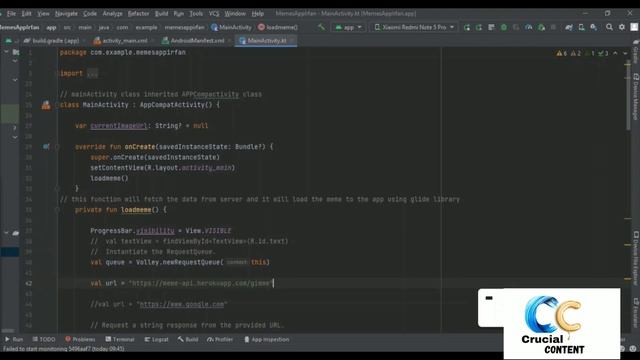This screenshot has height=360, width=640.
Task: Open the Terminal tool window
Action: (120, 339)
